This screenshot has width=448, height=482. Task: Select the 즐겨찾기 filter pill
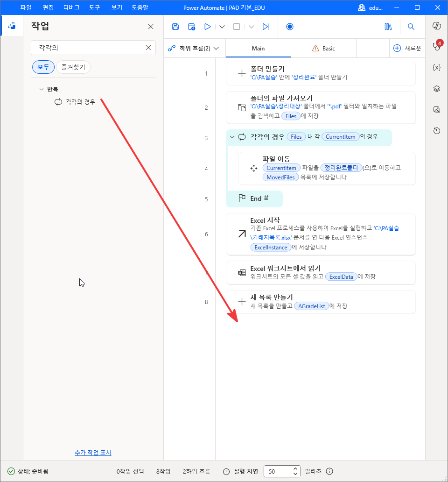[x=73, y=67]
